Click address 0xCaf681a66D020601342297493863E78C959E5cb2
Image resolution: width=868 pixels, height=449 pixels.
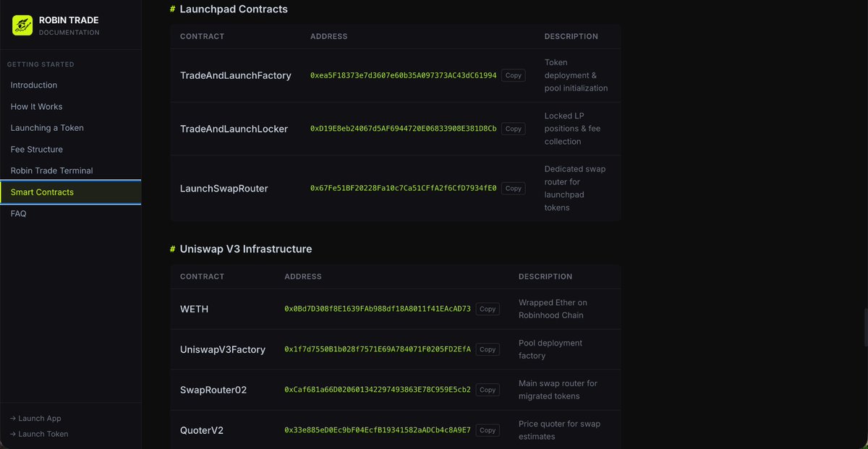click(378, 390)
